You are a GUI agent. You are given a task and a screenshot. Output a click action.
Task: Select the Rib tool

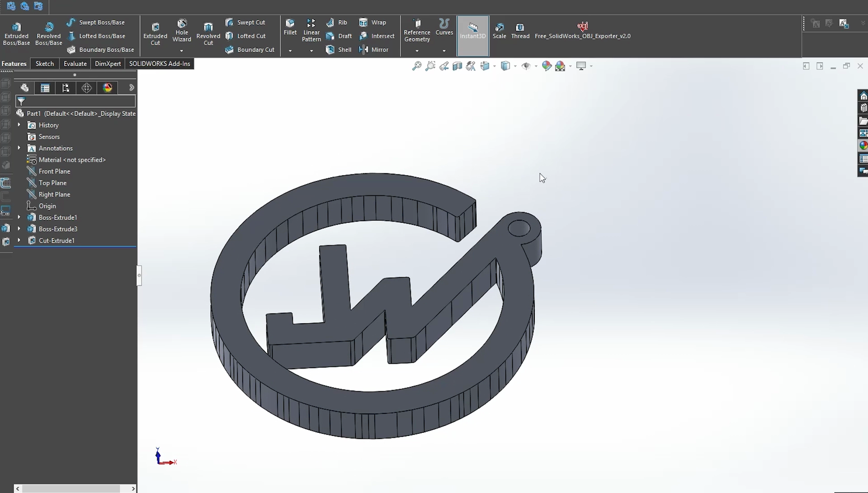pyautogui.click(x=336, y=22)
